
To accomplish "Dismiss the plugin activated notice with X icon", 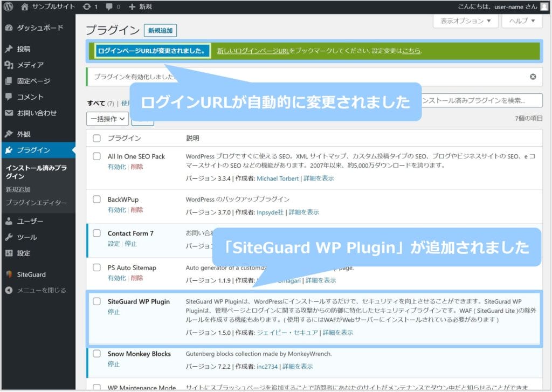I will point(533,77).
